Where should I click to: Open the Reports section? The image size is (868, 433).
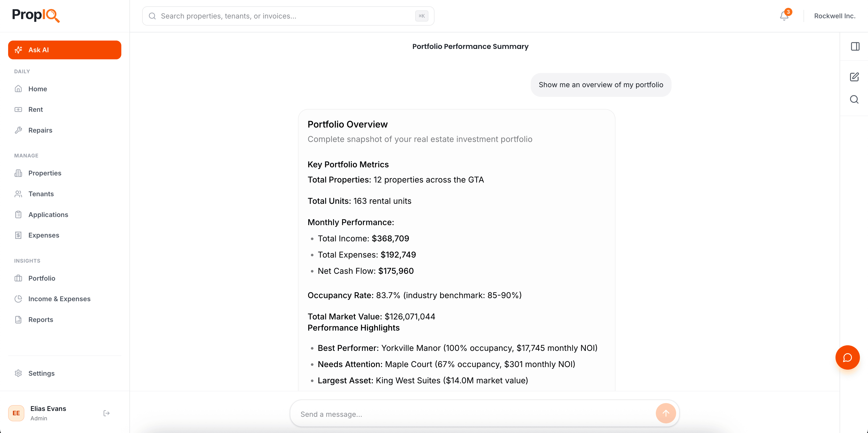(40, 319)
